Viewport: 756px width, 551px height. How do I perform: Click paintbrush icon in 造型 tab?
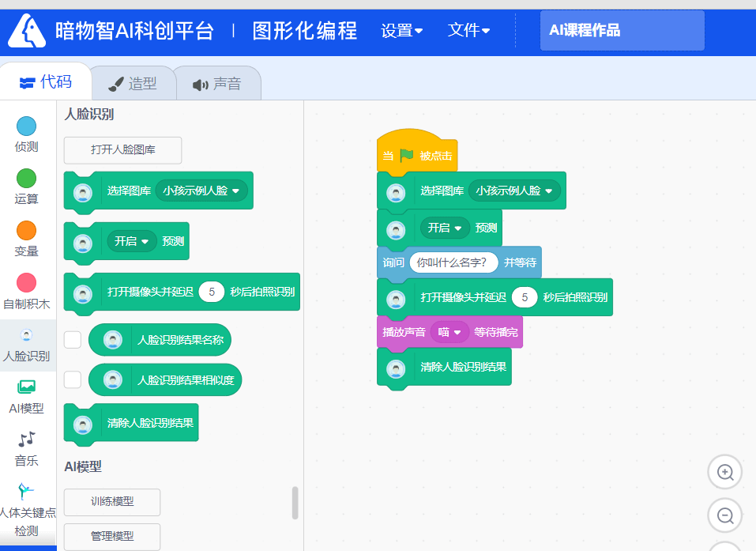point(115,85)
